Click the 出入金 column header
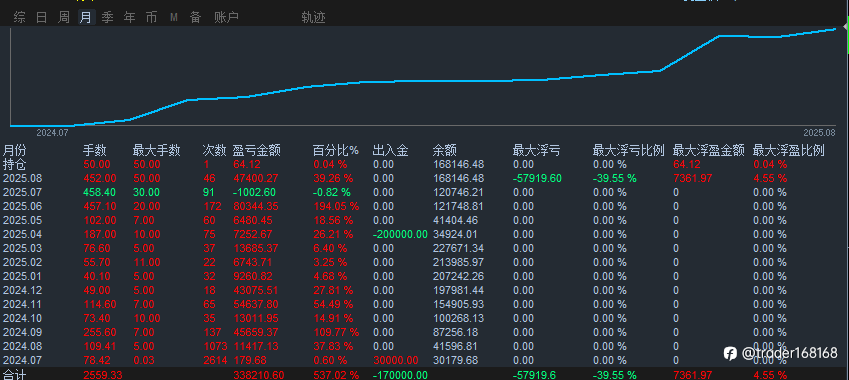Image resolution: width=849 pixels, height=380 pixels. coord(390,150)
